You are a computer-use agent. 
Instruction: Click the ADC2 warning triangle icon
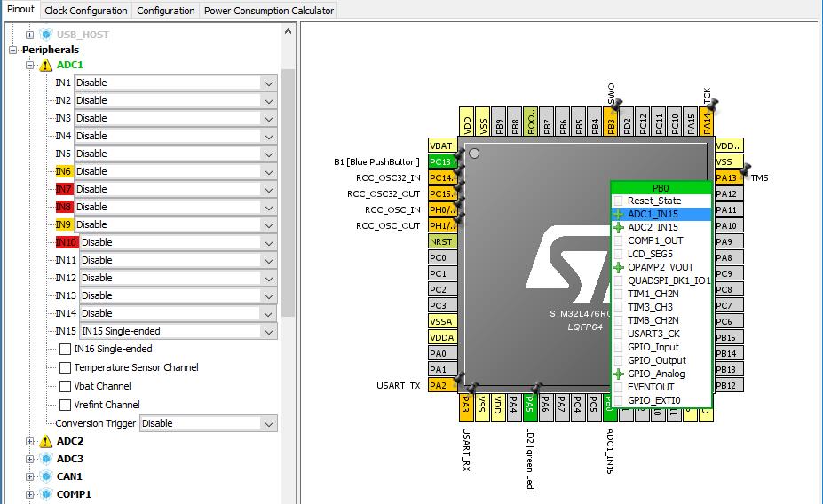46,441
